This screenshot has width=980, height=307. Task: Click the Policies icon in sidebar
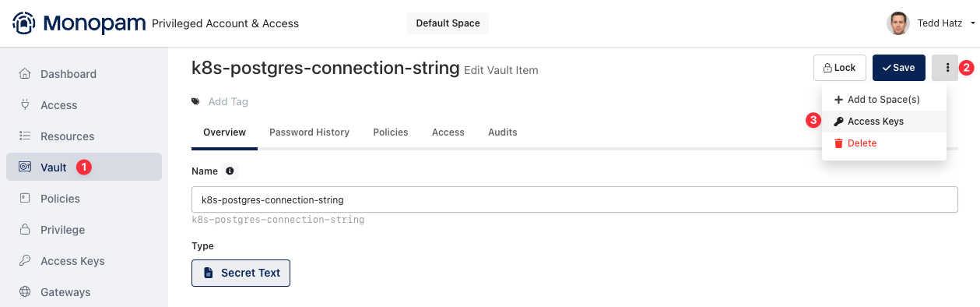tap(25, 199)
